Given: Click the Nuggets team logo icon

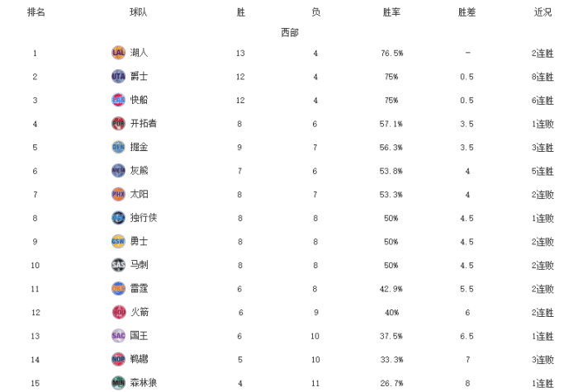Looking at the screenshot, I should [118, 147].
